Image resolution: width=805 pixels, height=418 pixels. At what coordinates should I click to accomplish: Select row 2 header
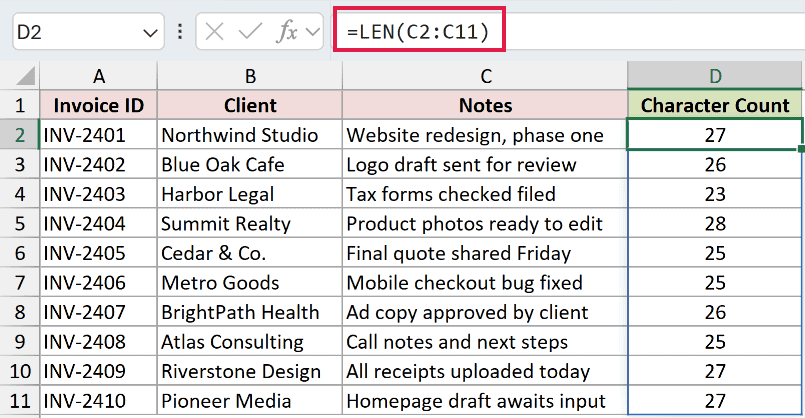click(20, 135)
